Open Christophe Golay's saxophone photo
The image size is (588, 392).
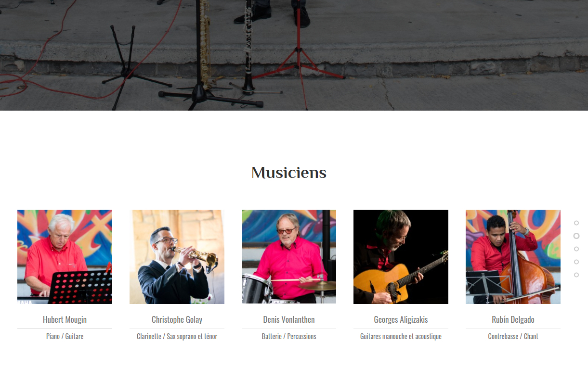(x=177, y=257)
